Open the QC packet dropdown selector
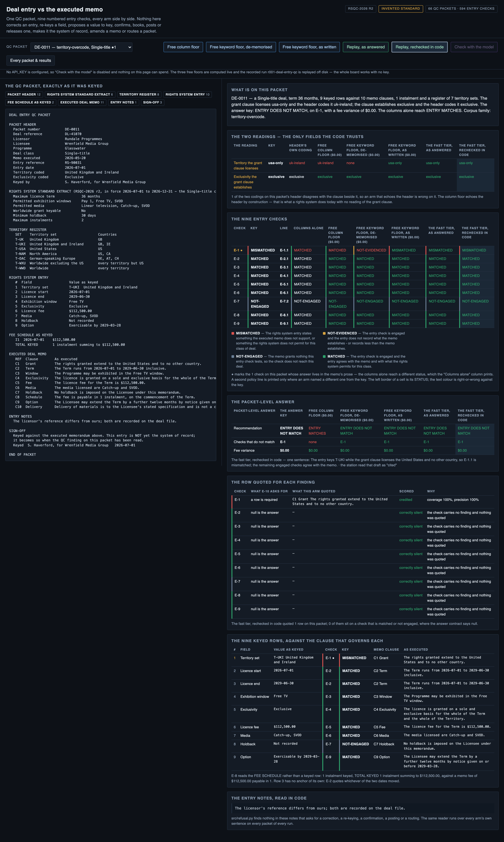Screen dimensions: 504x842 coord(81,47)
